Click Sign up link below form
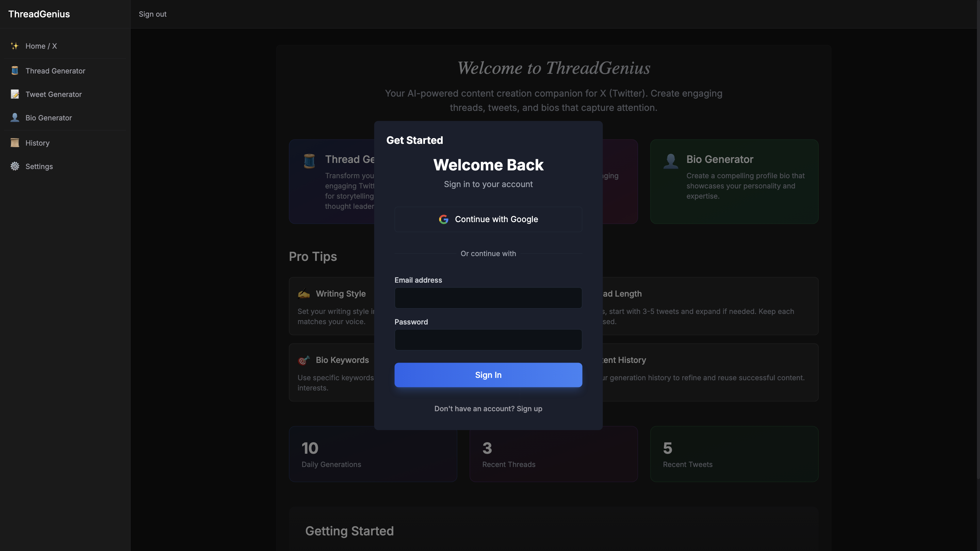 [x=529, y=408]
